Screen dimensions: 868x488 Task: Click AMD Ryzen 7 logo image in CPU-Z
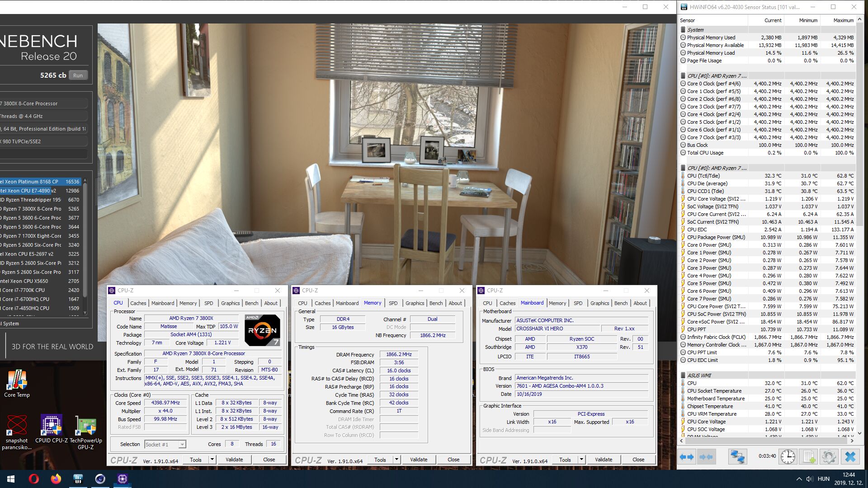click(262, 330)
